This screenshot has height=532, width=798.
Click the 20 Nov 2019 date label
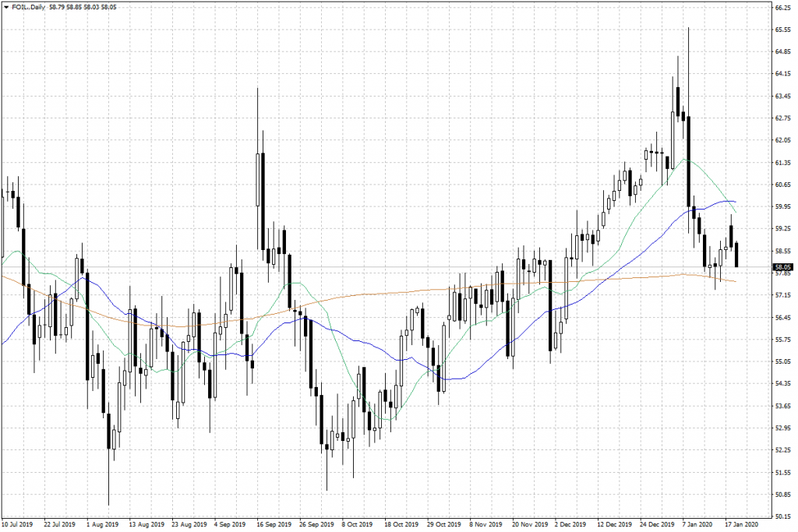pyautogui.click(x=530, y=524)
